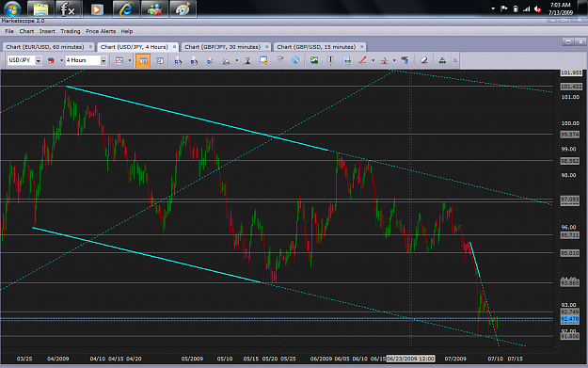Close the EUR/USD 60 minutes chart tab
This screenshot has height=368, width=588.
click(90, 47)
